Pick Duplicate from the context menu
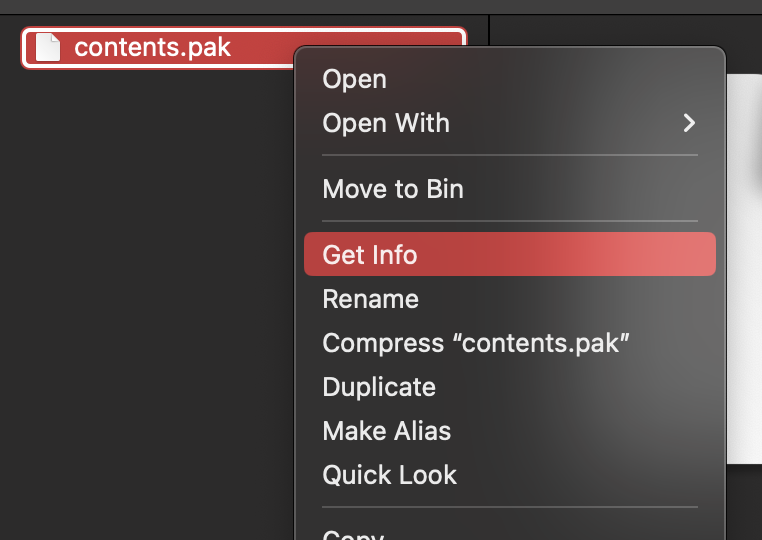 [509, 387]
